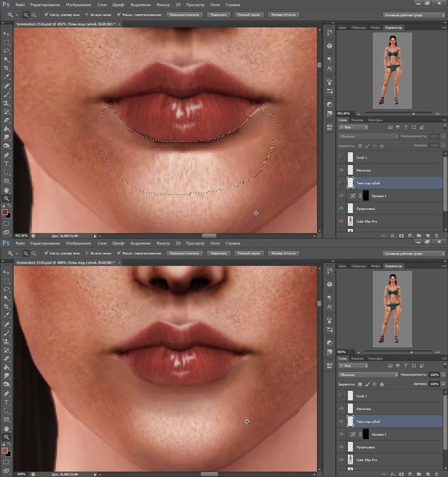Viewport: 448px width, 477px height.
Task: Open the Character panel icon in 492% window dock
Action: [x=330, y=69]
